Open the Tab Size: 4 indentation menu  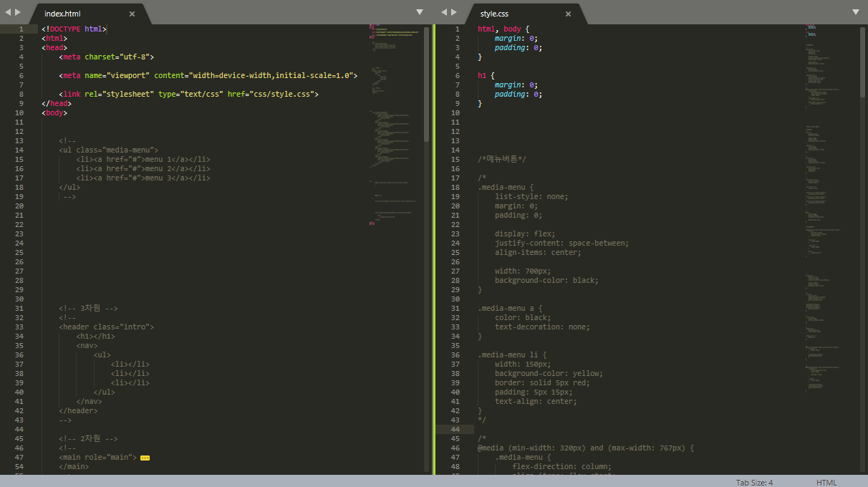pyautogui.click(x=754, y=482)
